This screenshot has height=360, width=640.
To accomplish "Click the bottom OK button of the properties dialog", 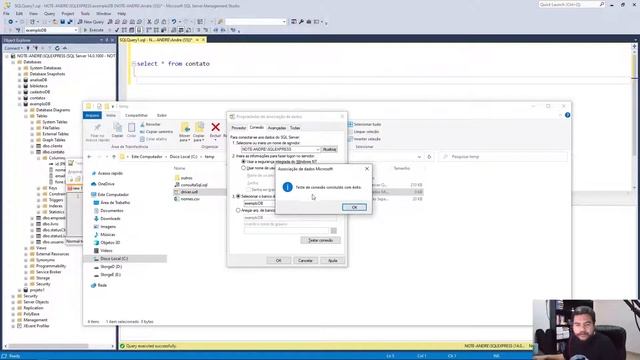I will pyautogui.click(x=278, y=260).
